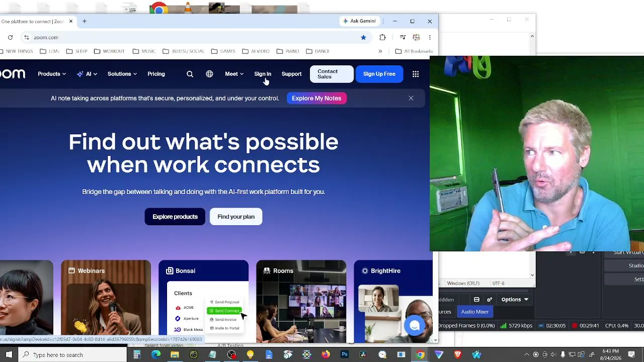
Task: Open the GAMES bookmark folder
Action: (x=223, y=51)
